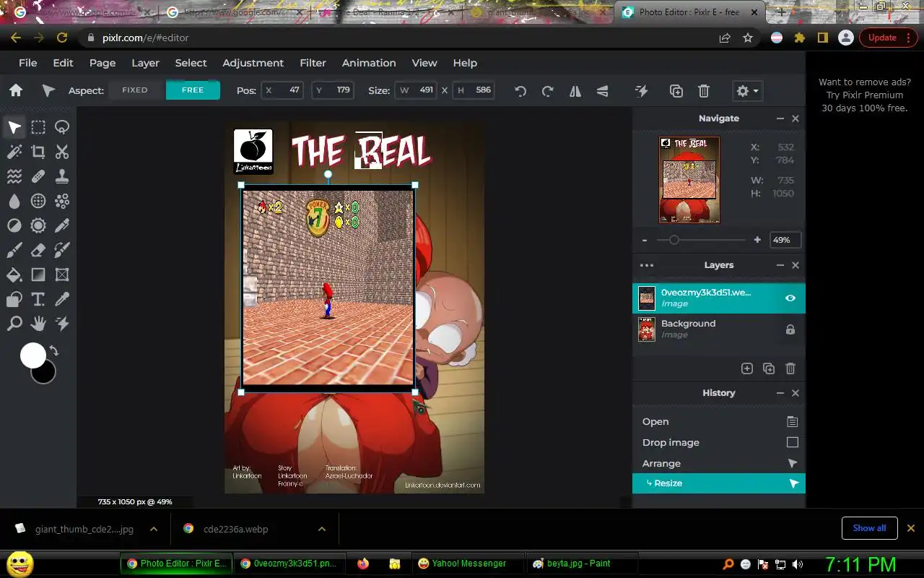
Task: Select the Text tool
Action: (38, 299)
